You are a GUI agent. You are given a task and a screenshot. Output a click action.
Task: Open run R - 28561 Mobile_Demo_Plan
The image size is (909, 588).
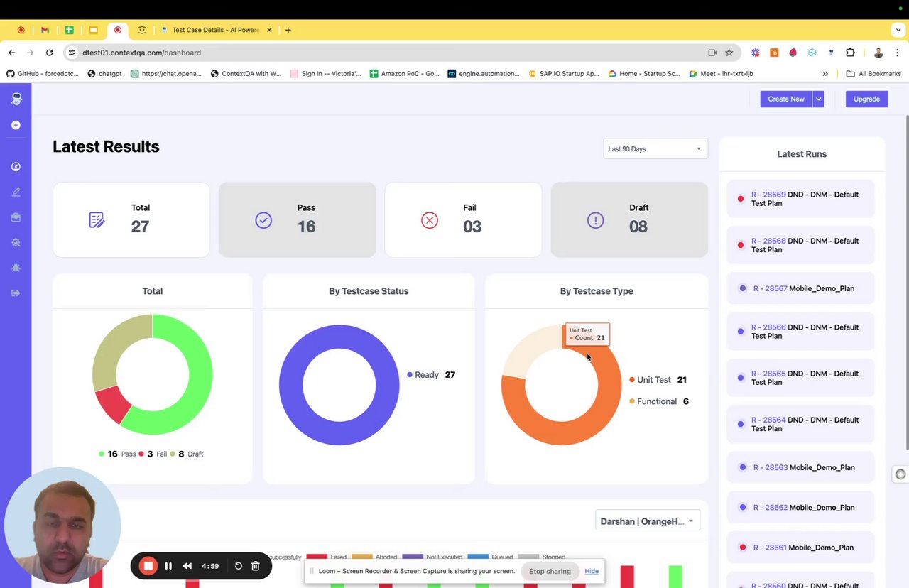click(x=800, y=548)
